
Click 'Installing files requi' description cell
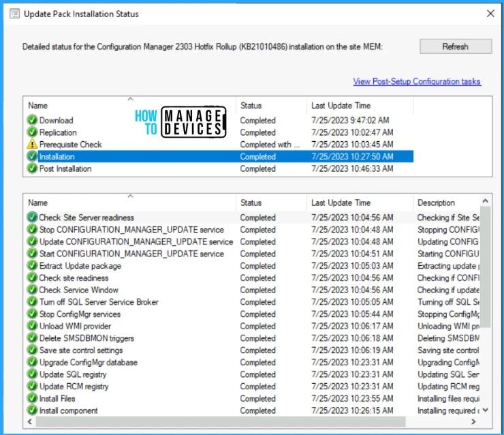pyautogui.click(x=448, y=399)
